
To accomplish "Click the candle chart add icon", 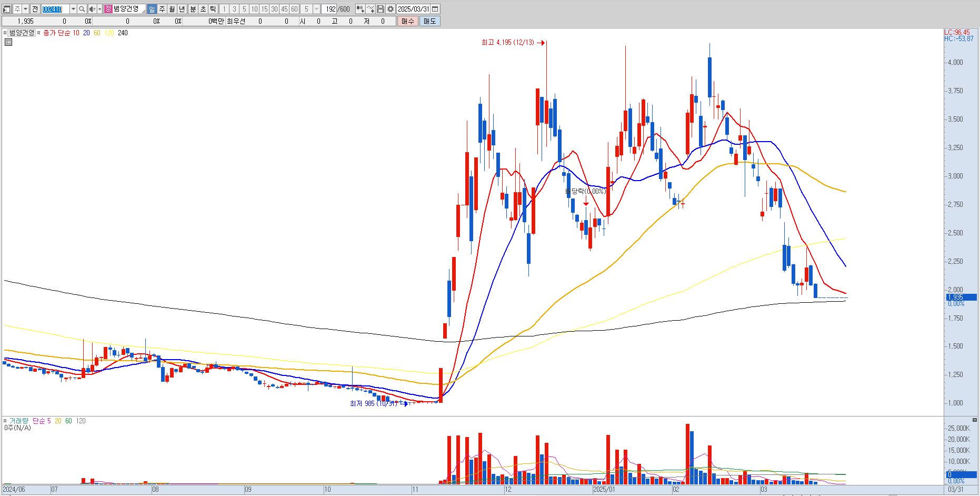I will pos(361,9).
